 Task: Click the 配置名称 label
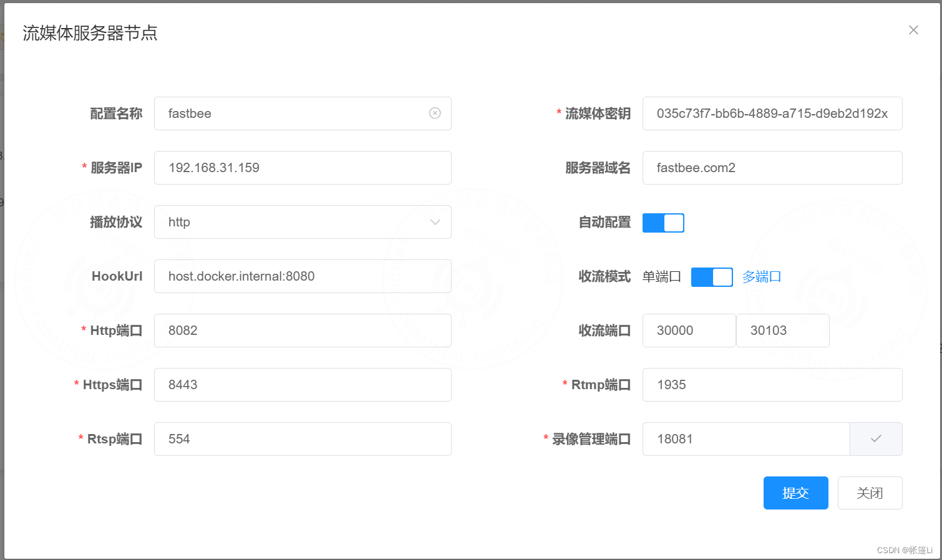coord(116,113)
